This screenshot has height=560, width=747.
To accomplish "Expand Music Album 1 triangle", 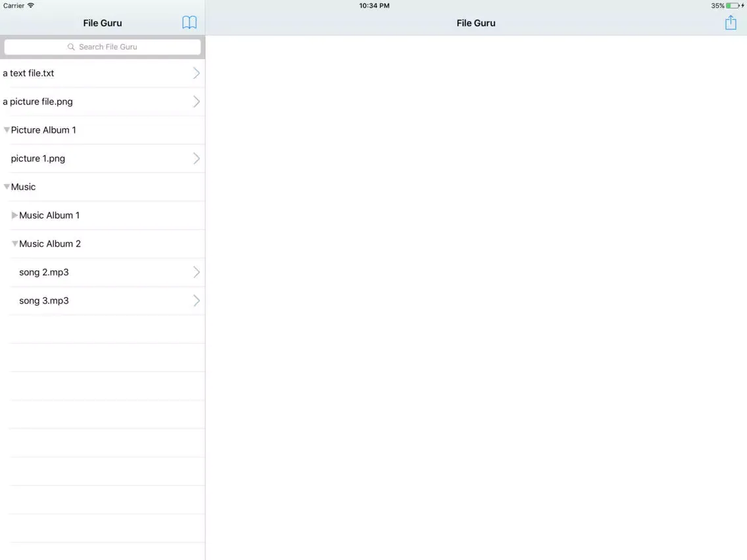I will pyautogui.click(x=14, y=215).
